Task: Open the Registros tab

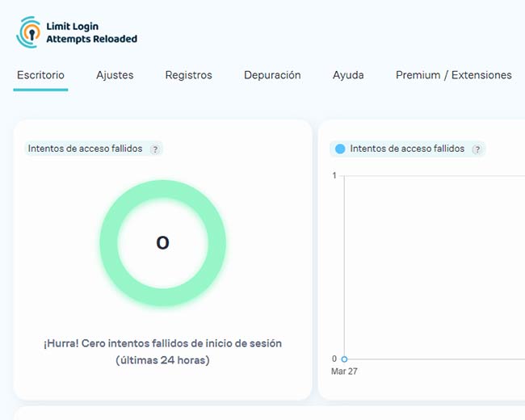Action: (188, 75)
